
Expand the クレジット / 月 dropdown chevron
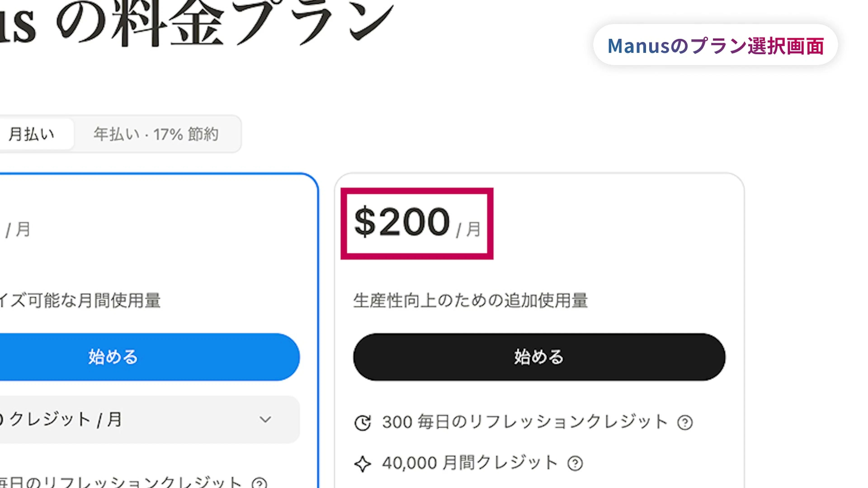(265, 420)
